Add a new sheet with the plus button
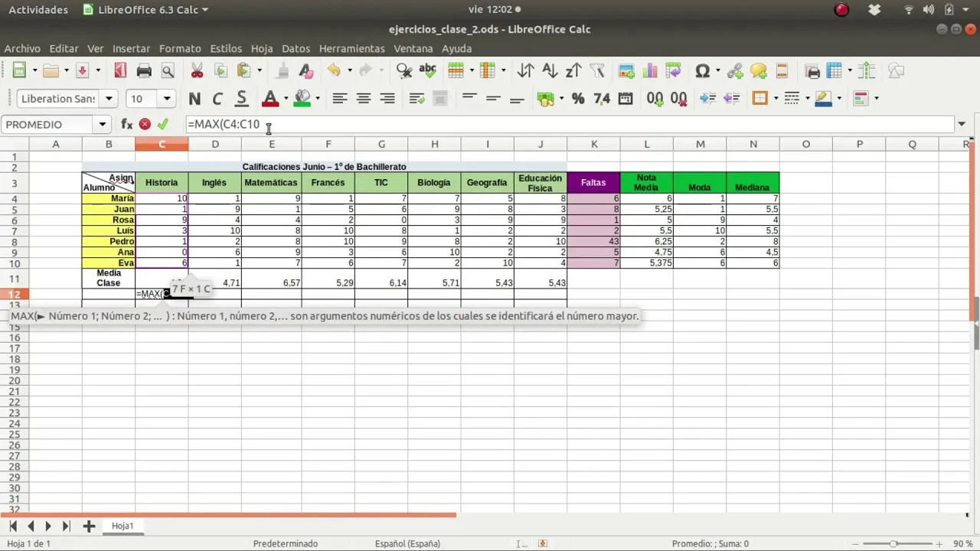This screenshot has height=551, width=980. point(88,526)
